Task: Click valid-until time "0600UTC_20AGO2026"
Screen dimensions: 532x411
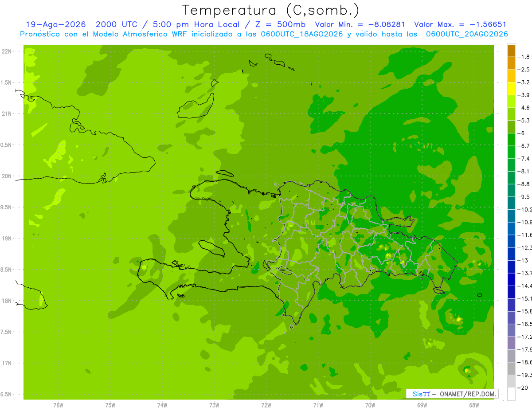Action: 467,34
